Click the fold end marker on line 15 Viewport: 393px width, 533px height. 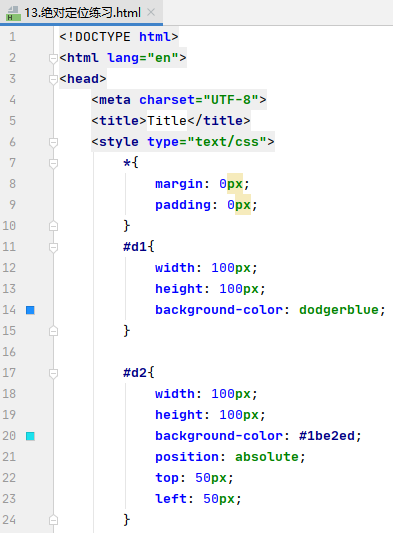coord(53,331)
